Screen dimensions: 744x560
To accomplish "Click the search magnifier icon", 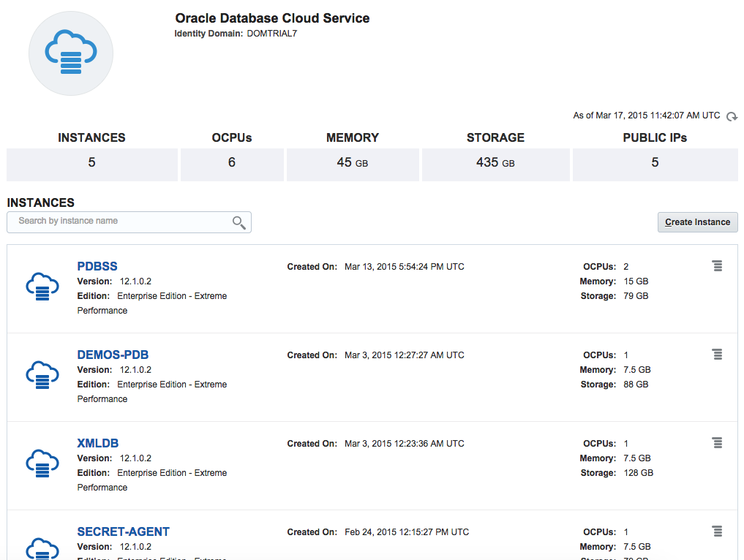I will 238,222.
